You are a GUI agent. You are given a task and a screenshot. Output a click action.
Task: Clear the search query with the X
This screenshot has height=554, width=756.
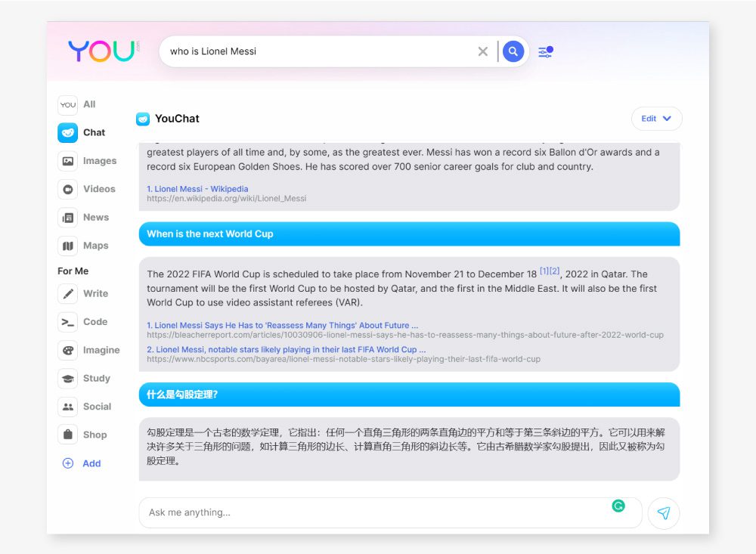tap(483, 51)
